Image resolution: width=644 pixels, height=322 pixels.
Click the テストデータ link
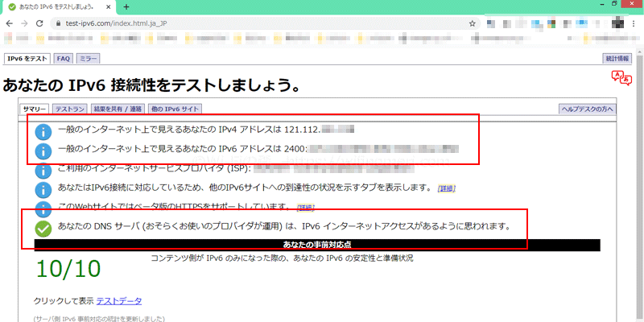pos(119,301)
